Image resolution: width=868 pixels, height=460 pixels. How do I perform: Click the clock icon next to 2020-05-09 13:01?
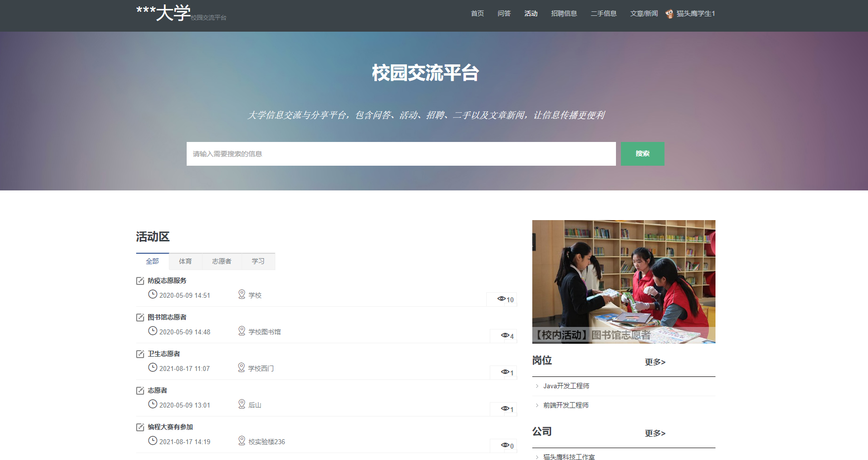tap(153, 404)
